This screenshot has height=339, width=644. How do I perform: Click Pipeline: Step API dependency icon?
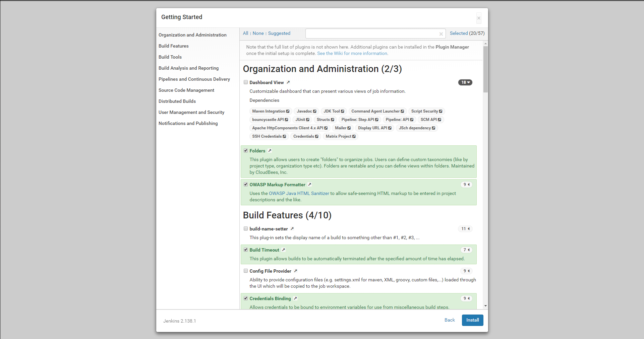click(x=376, y=120)
